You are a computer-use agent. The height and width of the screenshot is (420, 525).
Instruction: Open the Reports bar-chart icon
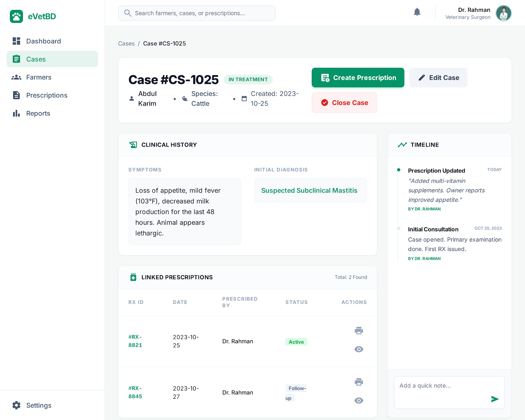[16, 113]
